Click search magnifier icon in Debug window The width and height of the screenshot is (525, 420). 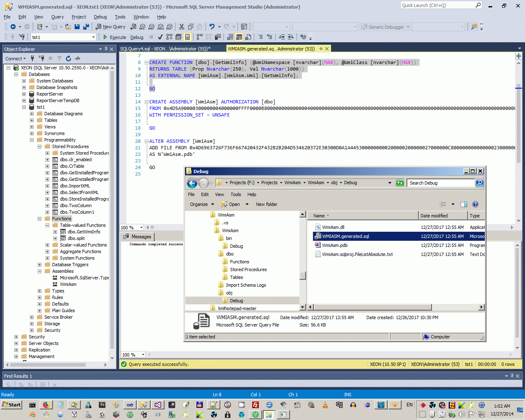(479, 183)
